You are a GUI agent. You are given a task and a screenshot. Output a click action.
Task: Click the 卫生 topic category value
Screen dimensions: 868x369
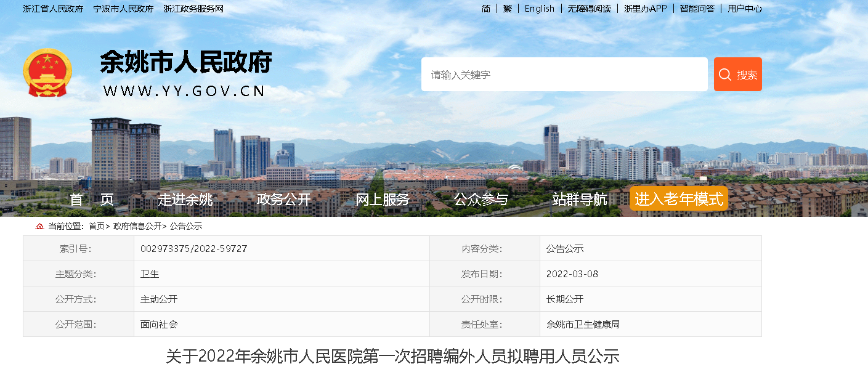pos(150,274)
